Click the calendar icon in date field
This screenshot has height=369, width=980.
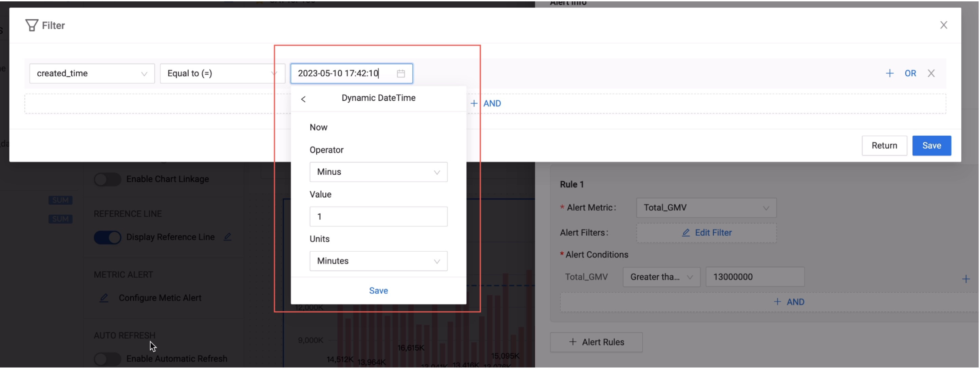(x=401, y=73)
